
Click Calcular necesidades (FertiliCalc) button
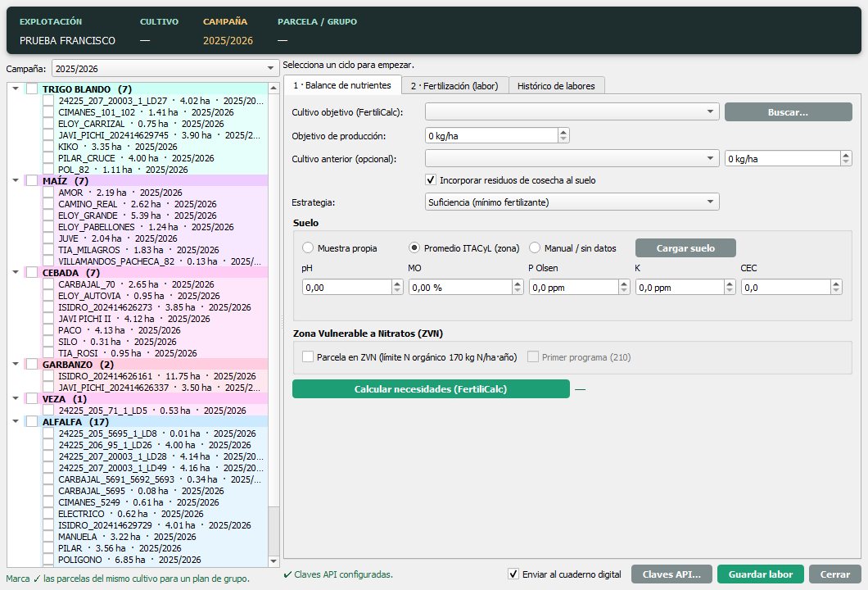point(431,389)
